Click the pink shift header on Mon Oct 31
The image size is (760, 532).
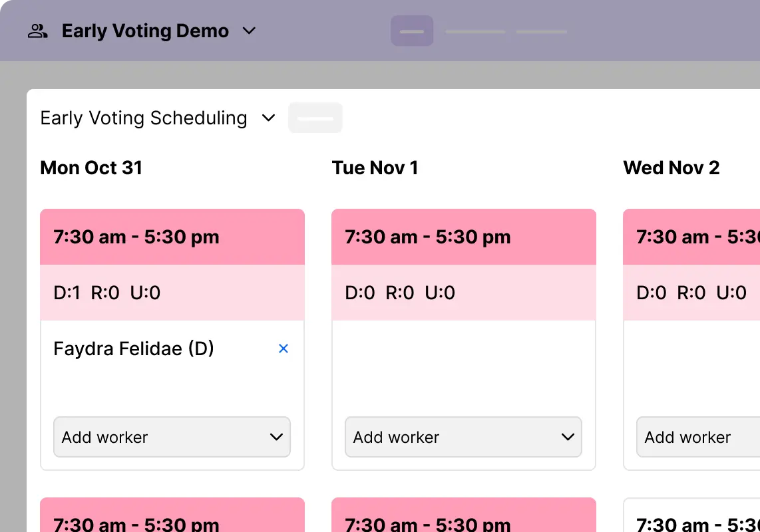(x=172, y=237)
